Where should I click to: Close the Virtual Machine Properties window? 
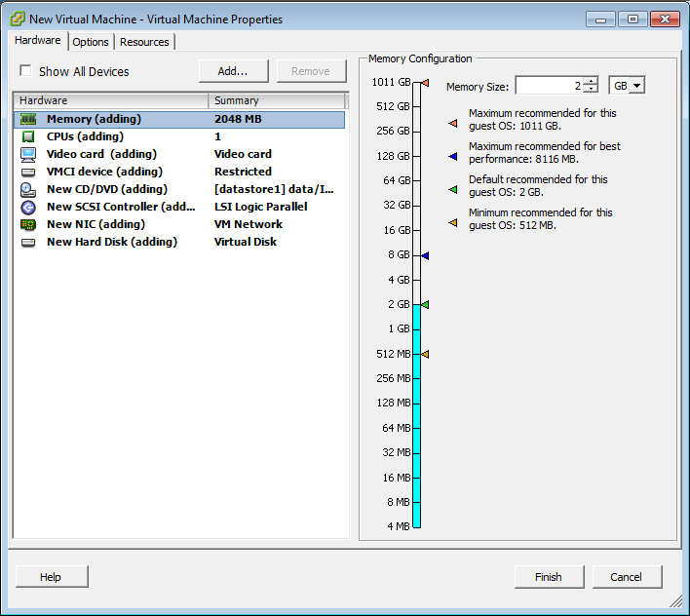click(665, 19)
